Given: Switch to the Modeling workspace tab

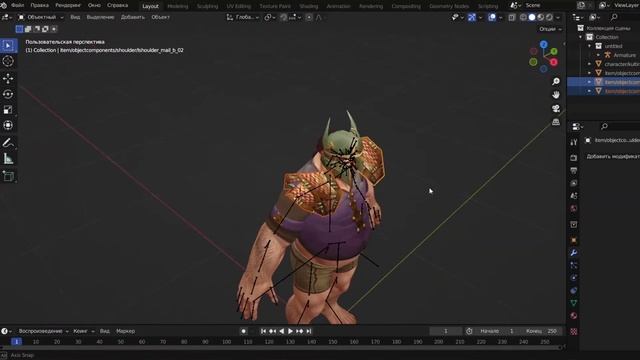Looking at the screenshot, I should click(x=178, y=6).
